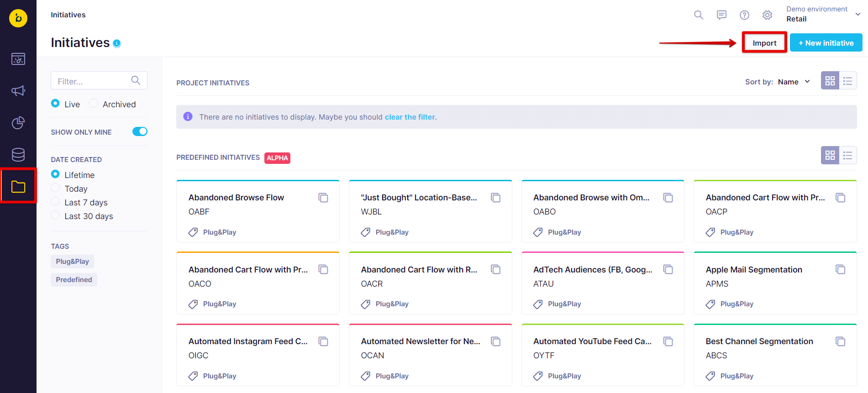The width and height of the screenshot is (868, 393).
Task: Click the search magnifier in the top bar
Action: pos(699,15)
